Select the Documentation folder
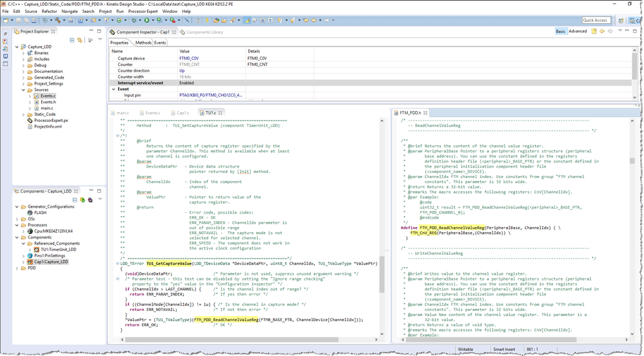 [48, 72]
